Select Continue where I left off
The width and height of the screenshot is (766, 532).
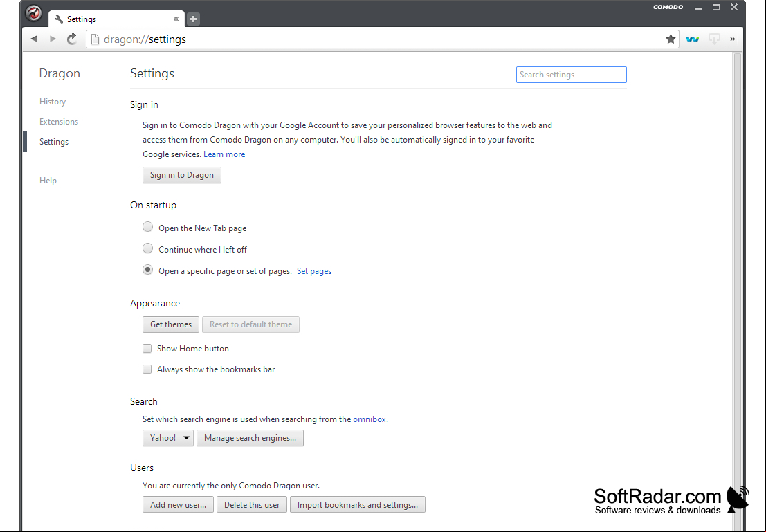tap(147, 248)
